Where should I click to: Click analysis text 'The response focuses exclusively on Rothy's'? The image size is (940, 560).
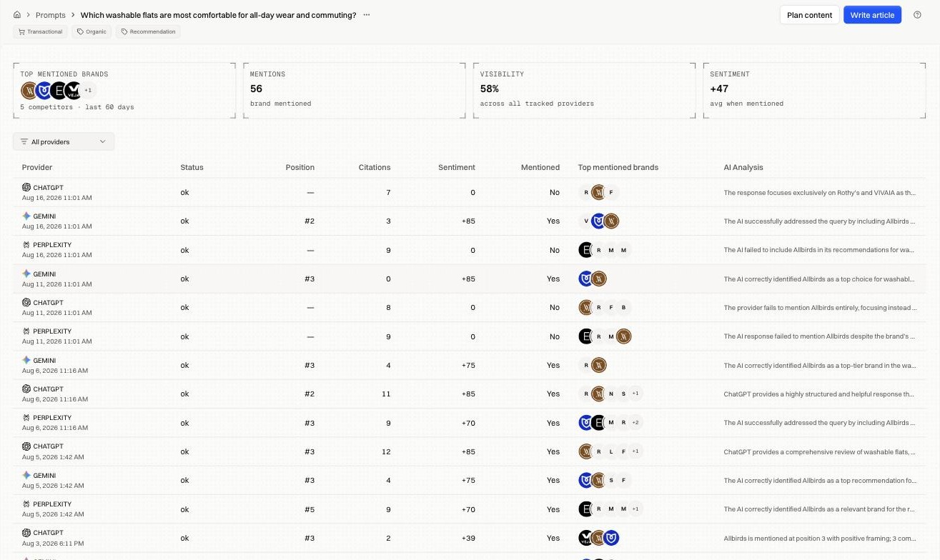[819, 193]
